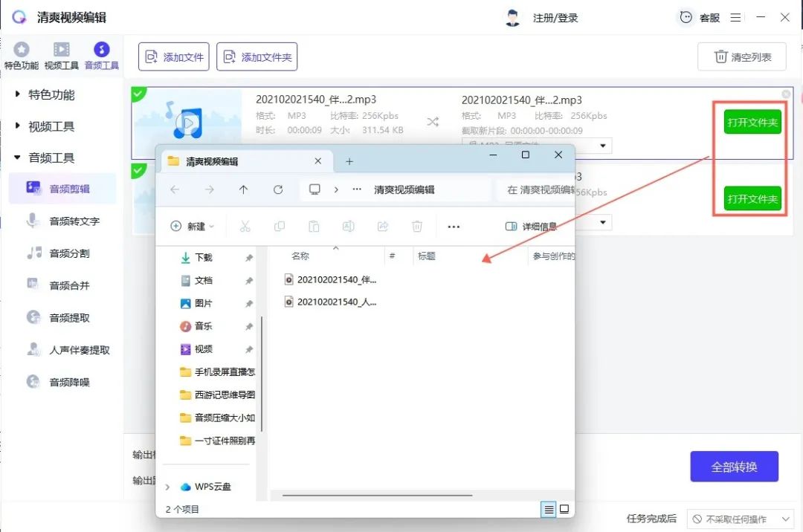Expand the address bar path chevron
803x532 pixels.
(336, 189)
